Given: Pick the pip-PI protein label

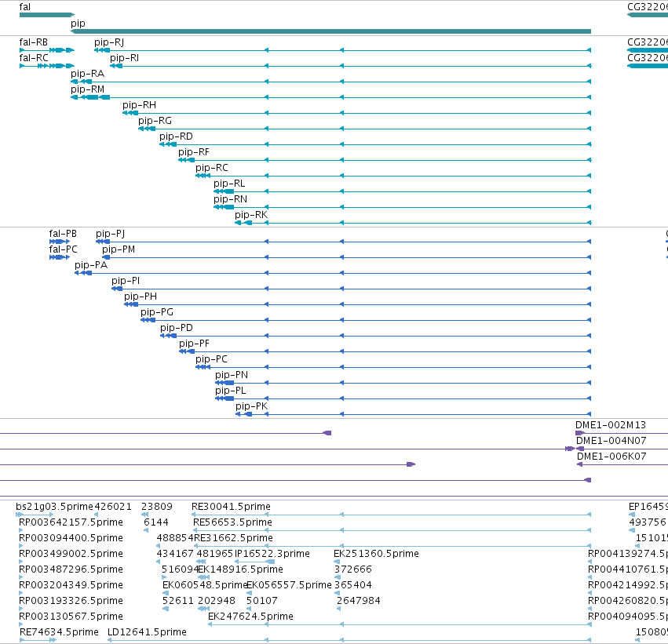Looking at the screenshot, I should pyautogui.click(x=126, y=281).
